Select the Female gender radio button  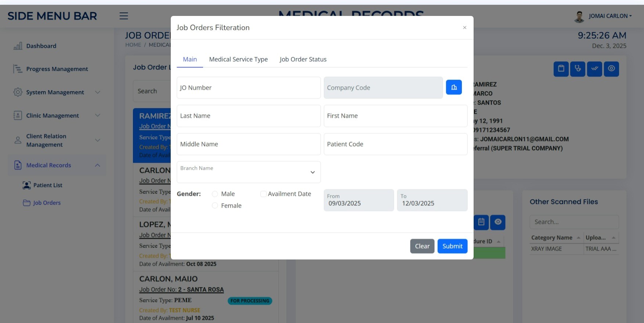(x=215, y=206)
